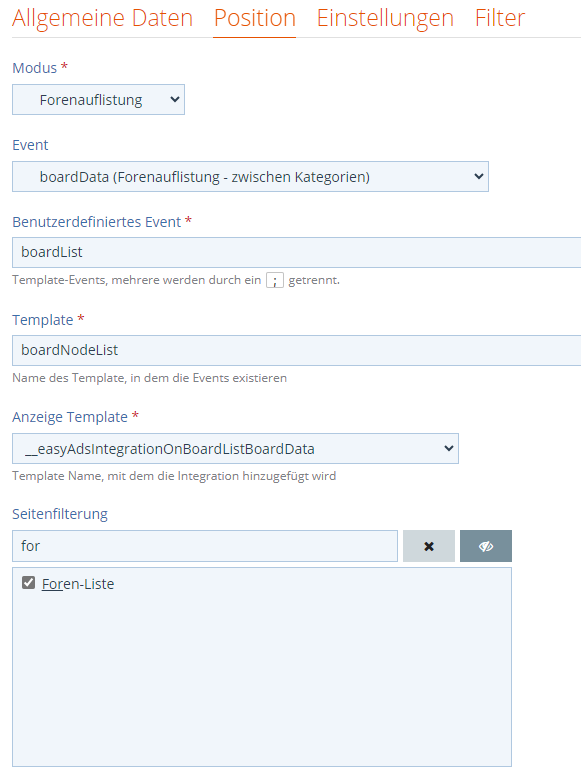
Task: Select the Position tab
Action: tap(255, 18)
